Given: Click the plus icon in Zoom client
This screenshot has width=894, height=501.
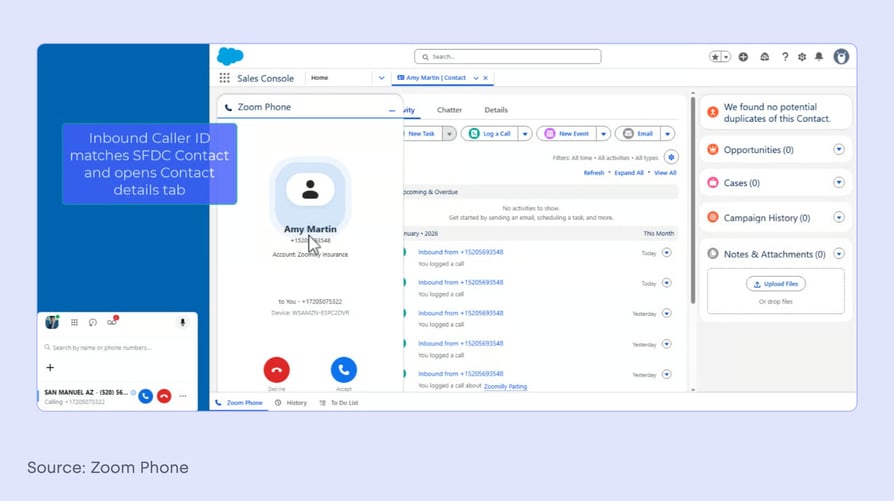Looking at the screenshot, I should coord(50,368).
